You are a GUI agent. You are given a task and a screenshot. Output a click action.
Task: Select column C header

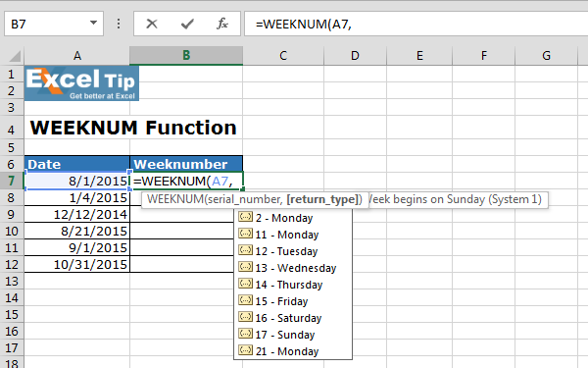(x=283, y=56)
